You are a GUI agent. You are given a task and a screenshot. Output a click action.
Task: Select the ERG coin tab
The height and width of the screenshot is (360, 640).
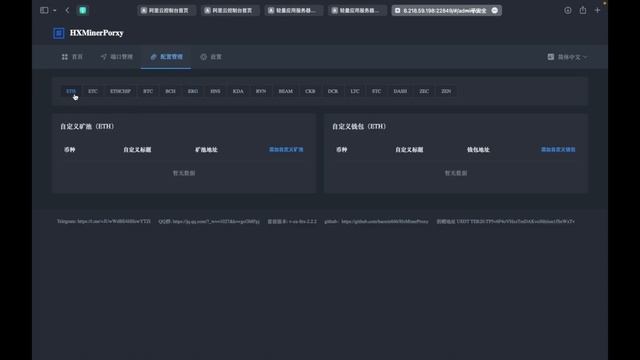(x=193, y=91)
